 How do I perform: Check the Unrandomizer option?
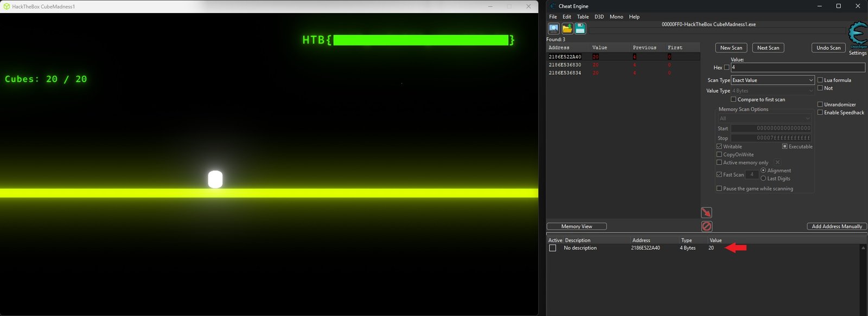point(820,105)
